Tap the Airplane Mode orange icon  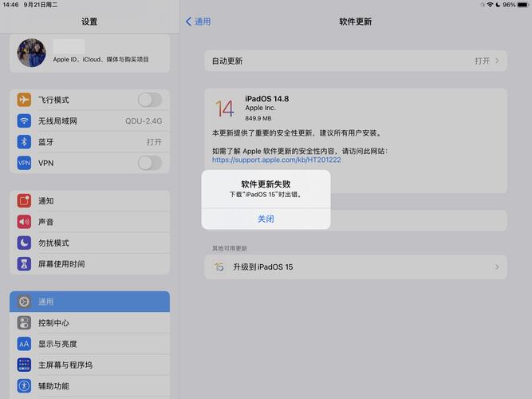24,100
